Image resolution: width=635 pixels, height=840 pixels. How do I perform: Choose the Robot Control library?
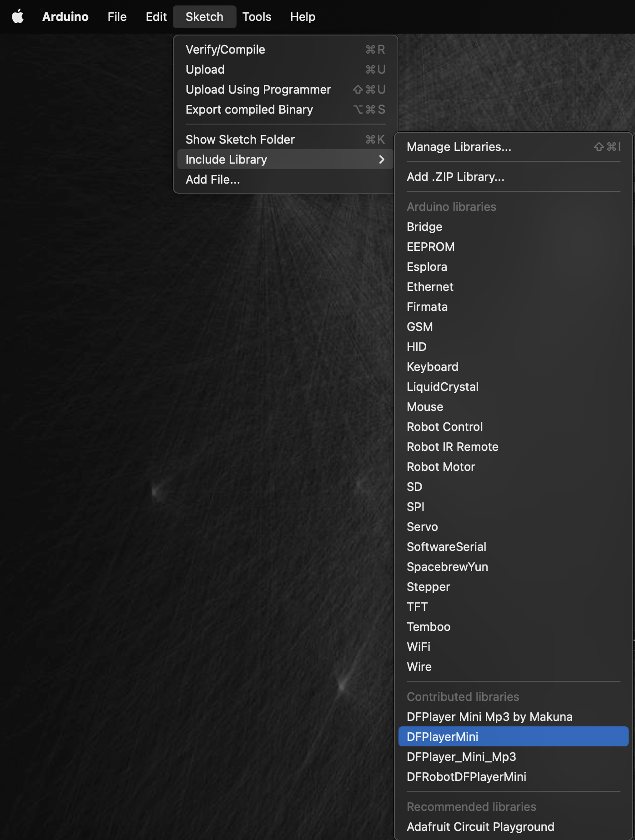513,427
